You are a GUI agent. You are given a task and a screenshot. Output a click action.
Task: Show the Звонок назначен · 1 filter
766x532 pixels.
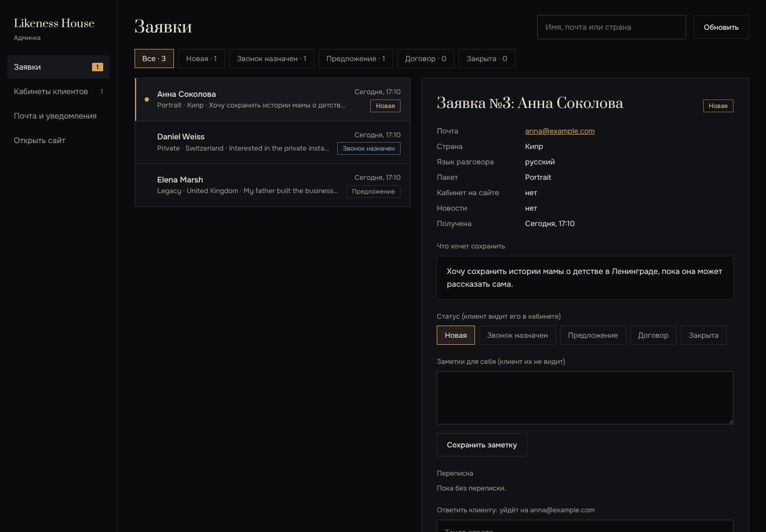coord(272,59)
